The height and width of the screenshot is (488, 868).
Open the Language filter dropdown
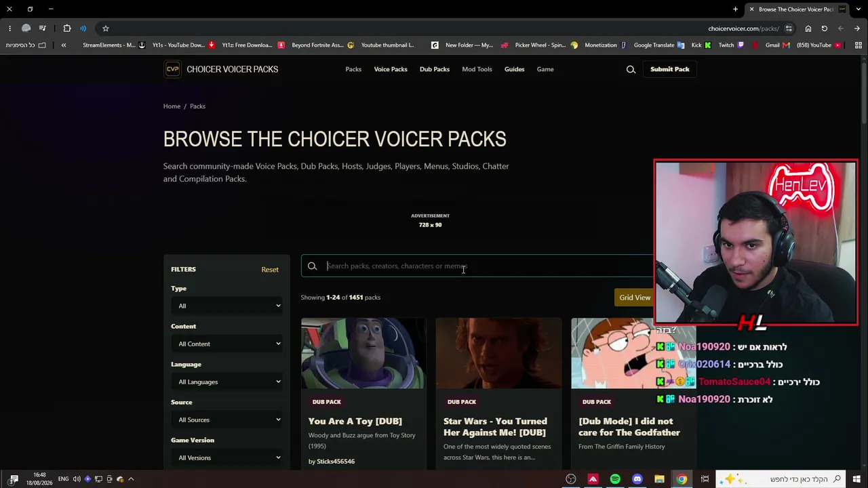coord(226,382)
